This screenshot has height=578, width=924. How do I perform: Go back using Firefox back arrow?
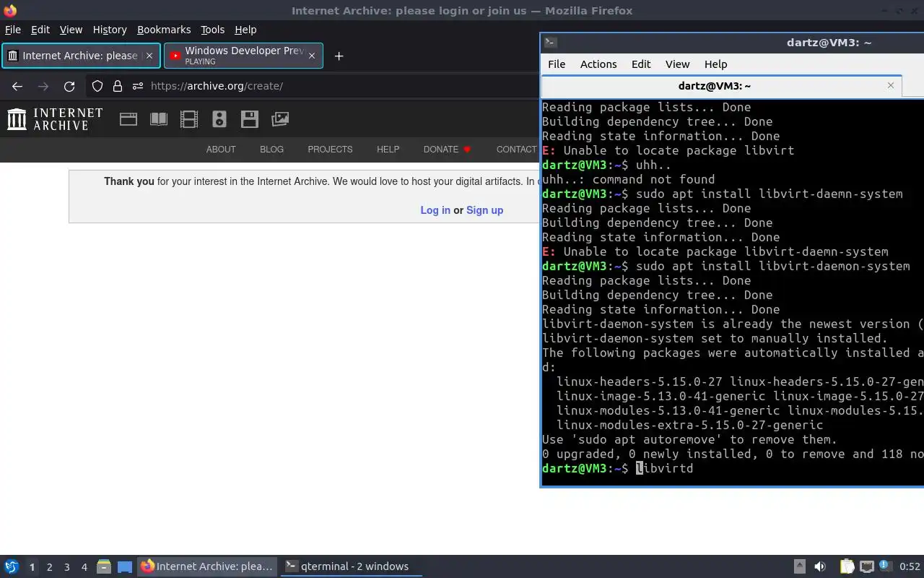17,86
